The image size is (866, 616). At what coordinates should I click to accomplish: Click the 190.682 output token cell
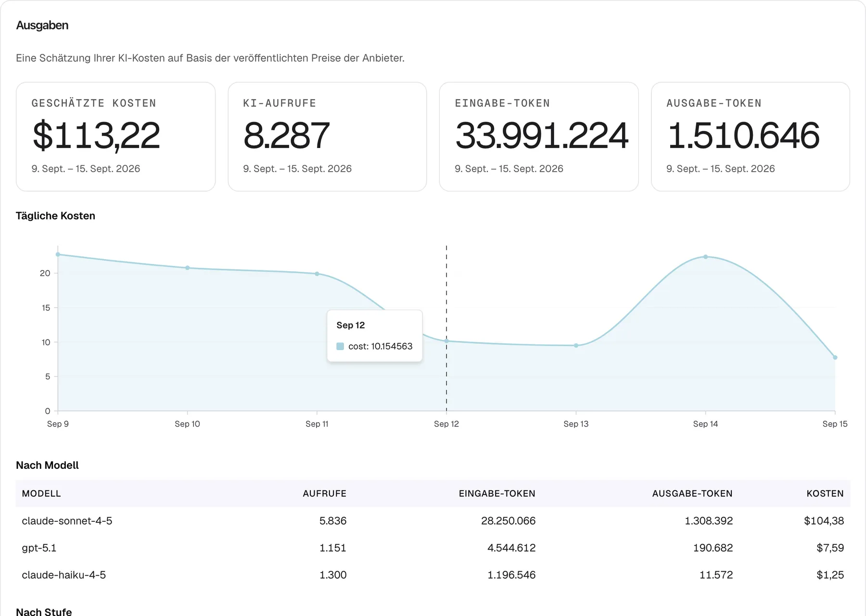coord(713,548)
